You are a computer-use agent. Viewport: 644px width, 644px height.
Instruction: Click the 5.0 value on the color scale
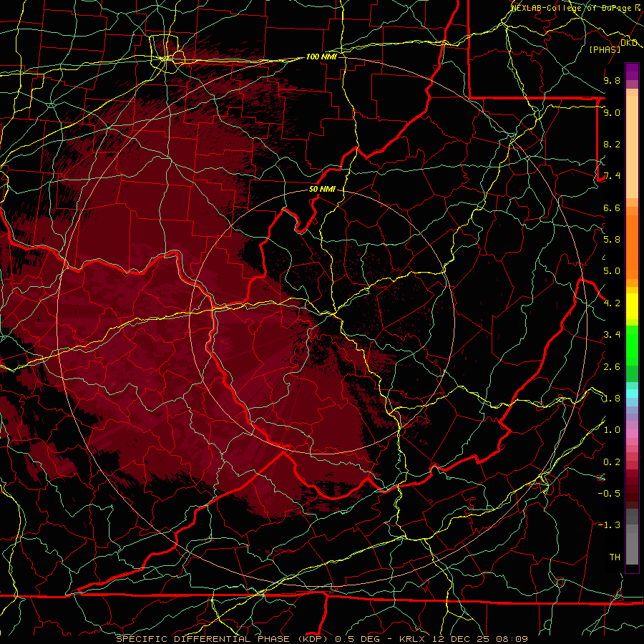pos(612,271)
